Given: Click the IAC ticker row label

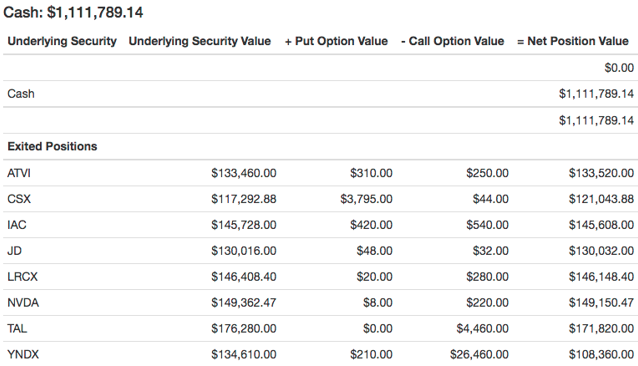Looking at the screenshot, I should tap(17, 225).
